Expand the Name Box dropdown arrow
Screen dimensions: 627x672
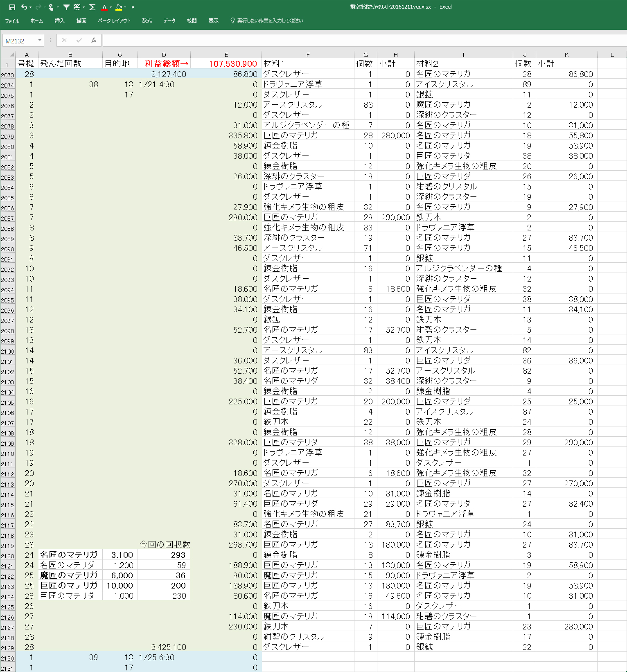[x=40, y=40]
